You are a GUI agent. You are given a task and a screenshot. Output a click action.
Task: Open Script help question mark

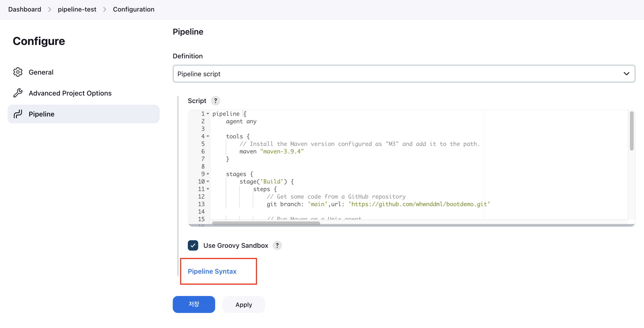tap(215, 101)
